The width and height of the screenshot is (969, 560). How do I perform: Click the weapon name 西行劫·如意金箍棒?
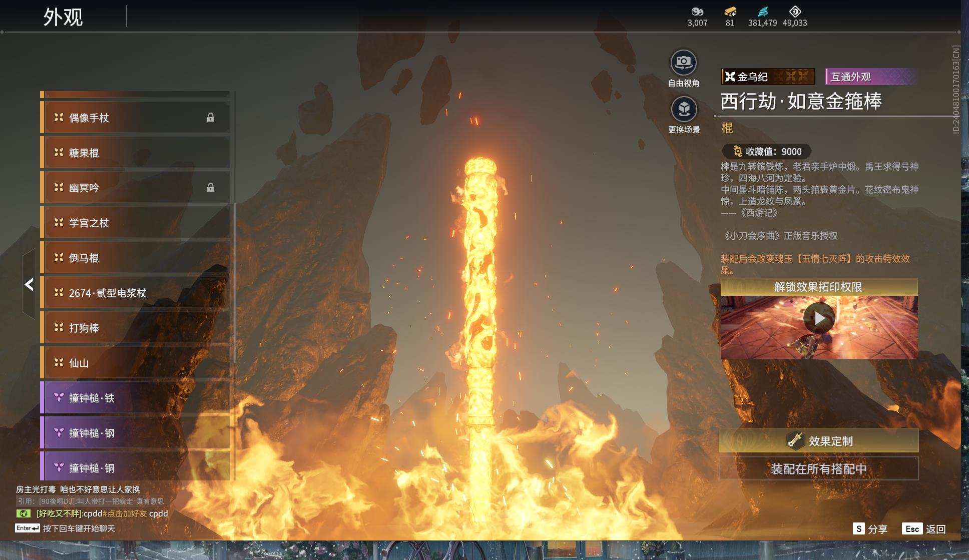point(801,102)
